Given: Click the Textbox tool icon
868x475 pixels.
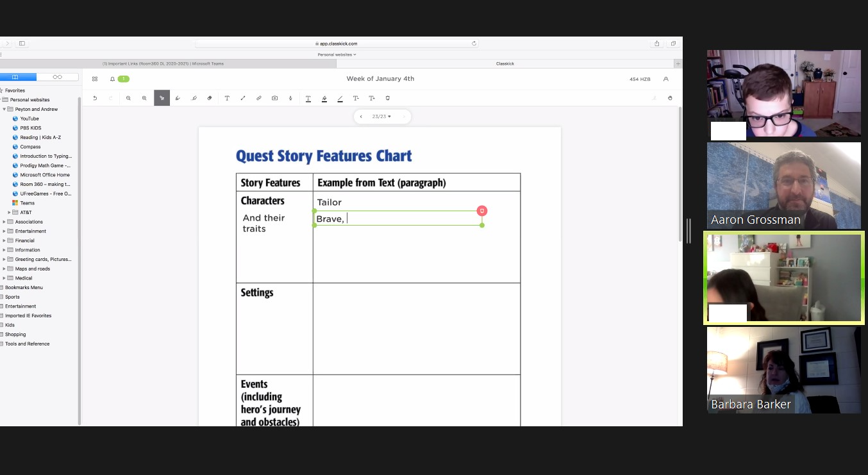Looking at the screenshot, I should [x=227, y=98].
